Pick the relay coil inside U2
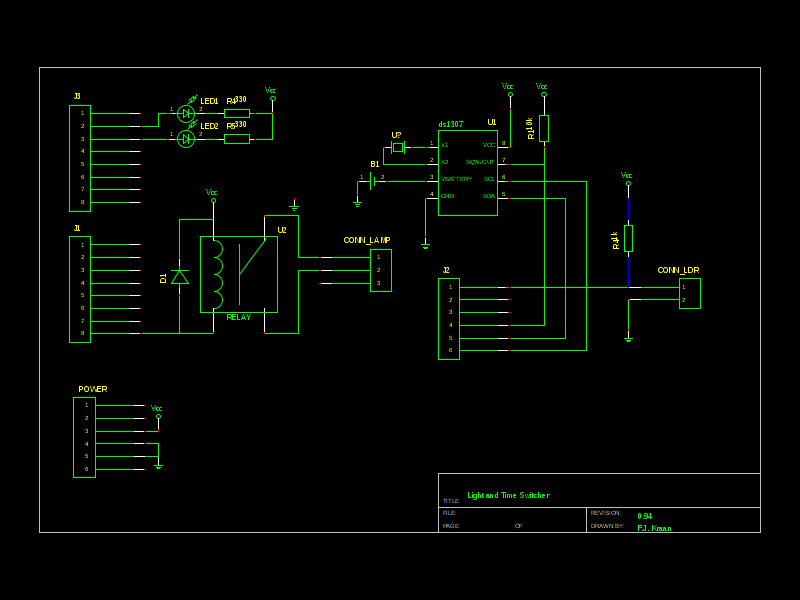The image size is (800, 600). coord(217,275)
